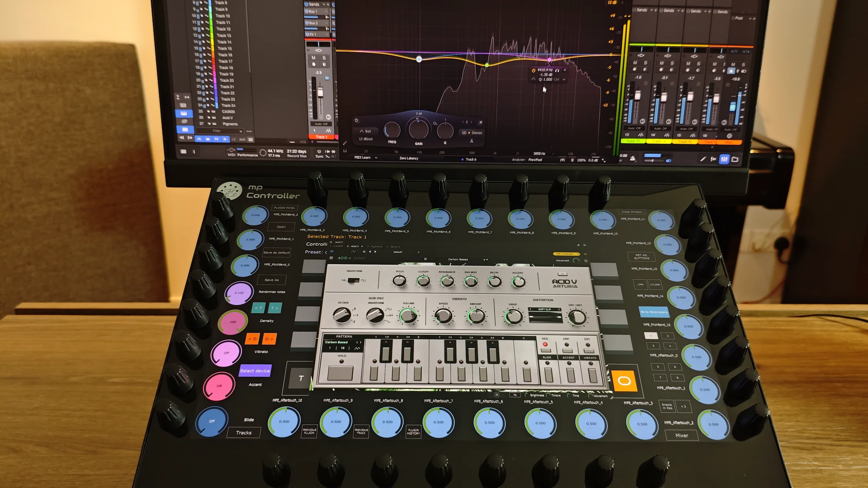
Task: Toggle Bus 1 send power on Track 1
Action: [x=307, y=12]
